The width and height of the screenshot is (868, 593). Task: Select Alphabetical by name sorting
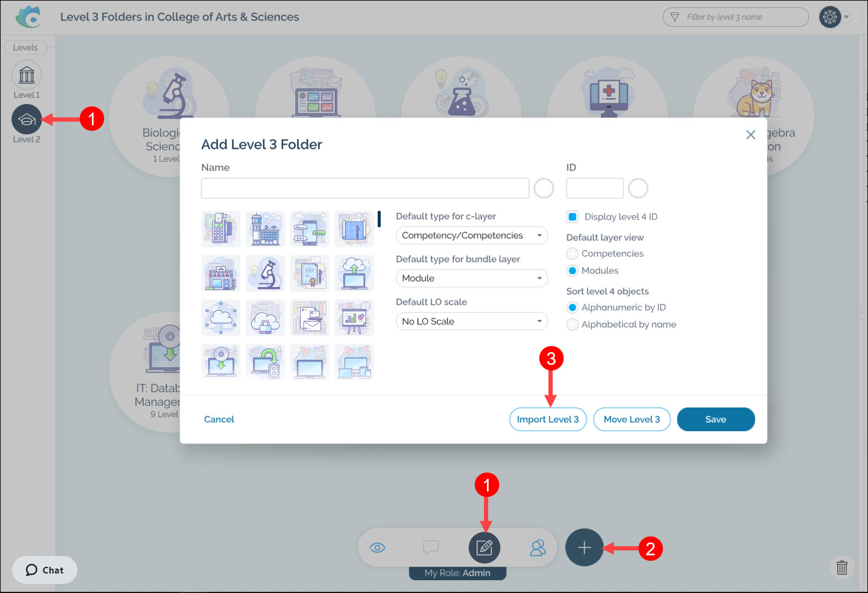572,325
